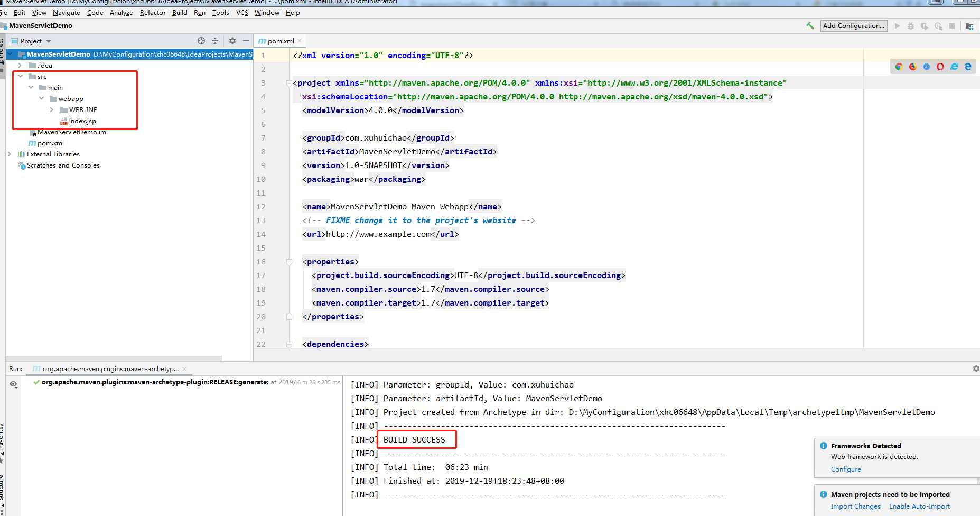Click the Debug bug icon in the toolbar
The height and width of the screenshot is (516, 980).
click(911, 26)
